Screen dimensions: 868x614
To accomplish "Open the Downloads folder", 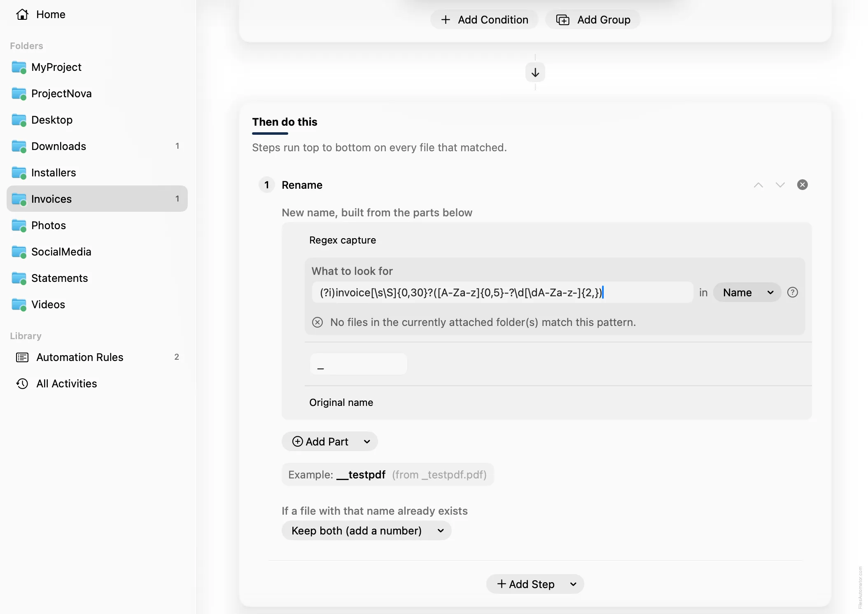I will (x=97, y=146).
